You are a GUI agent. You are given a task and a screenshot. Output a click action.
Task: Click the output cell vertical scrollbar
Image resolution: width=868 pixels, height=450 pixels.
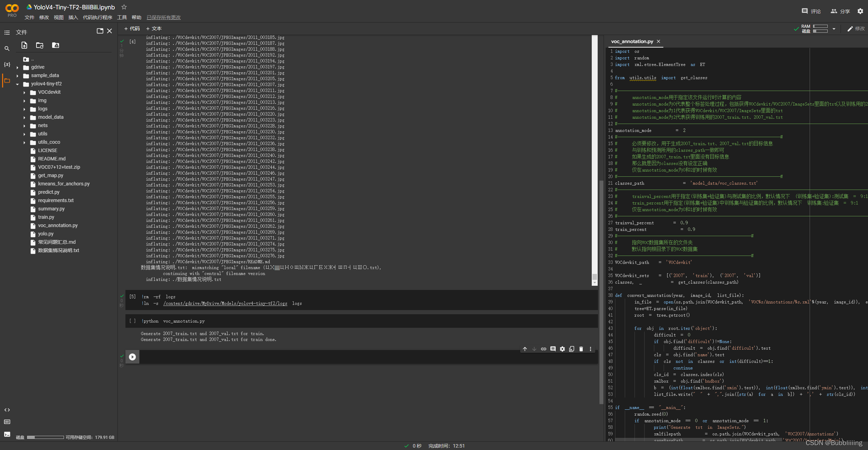[595, 277]
